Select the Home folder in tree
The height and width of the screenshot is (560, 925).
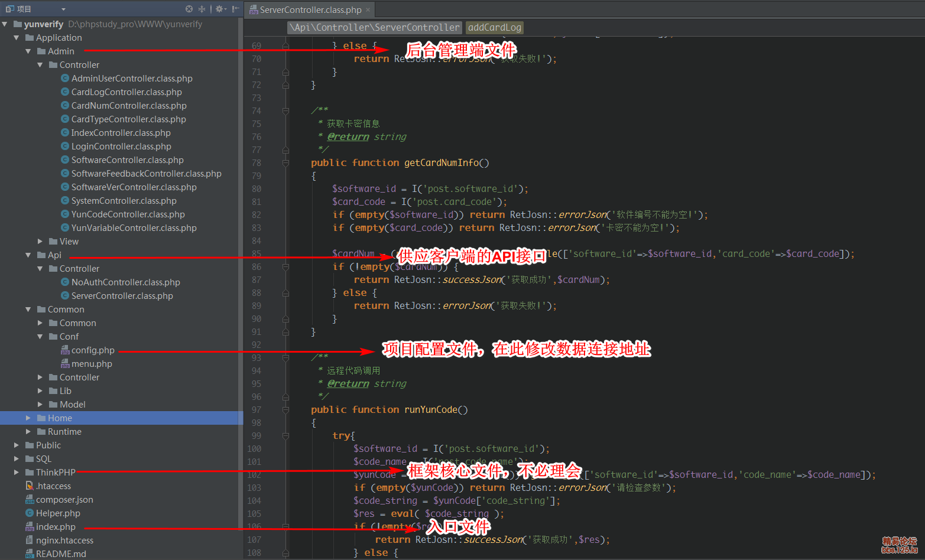coord(60,418)
